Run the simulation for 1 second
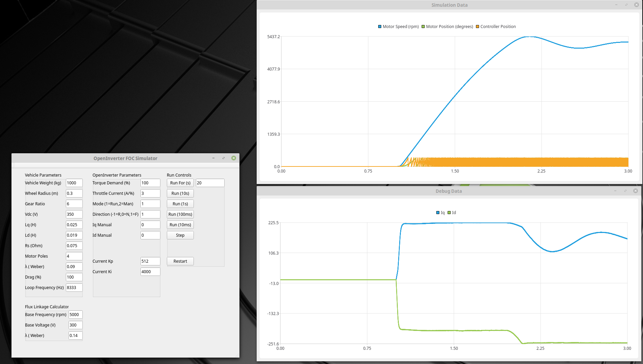 pyautogui.click(x=180, y=204)
